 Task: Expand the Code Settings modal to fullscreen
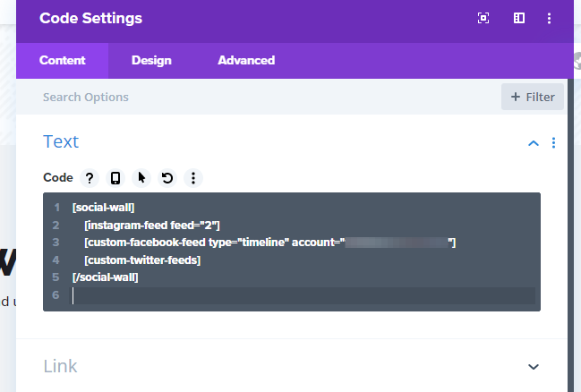[x=483, y=18]
